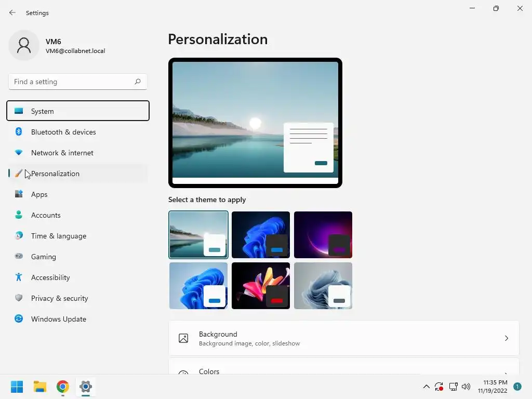532x399 pixels.
Task: Click the Personalization paintbrush icon
Action: pyautogui.click(x=19, y=174)
